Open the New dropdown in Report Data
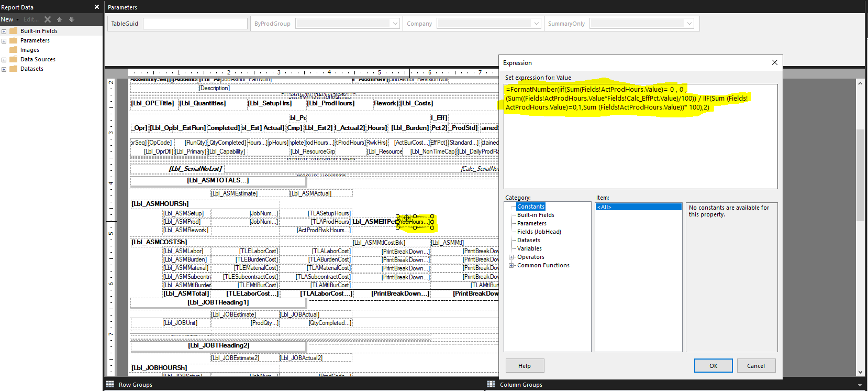 tap(9, 19)
